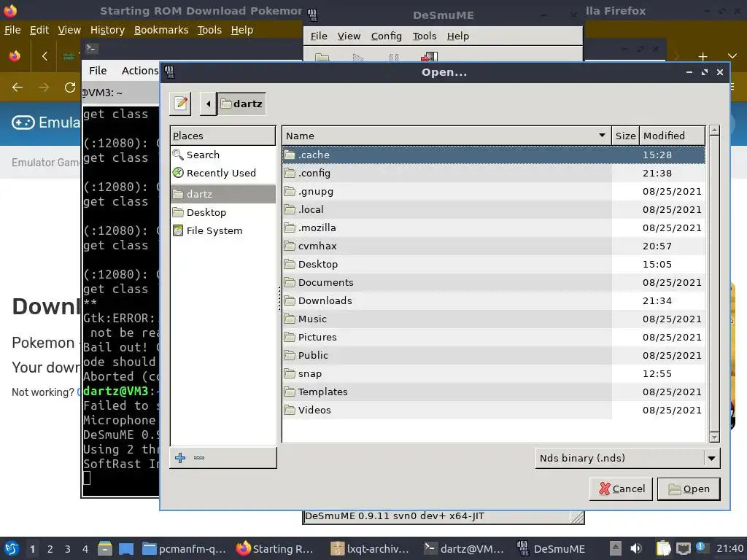Click the back arrow beside the dartz path button
This screenshot has width=747, height=560.
[208, 104]
